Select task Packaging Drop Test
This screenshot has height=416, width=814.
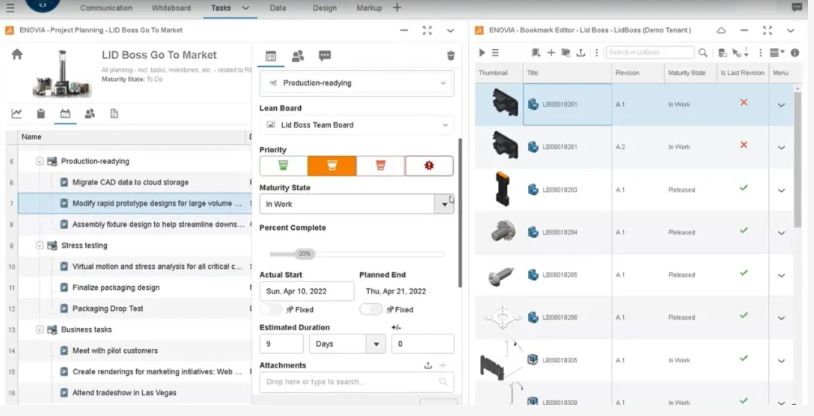[x=107, y=308]
